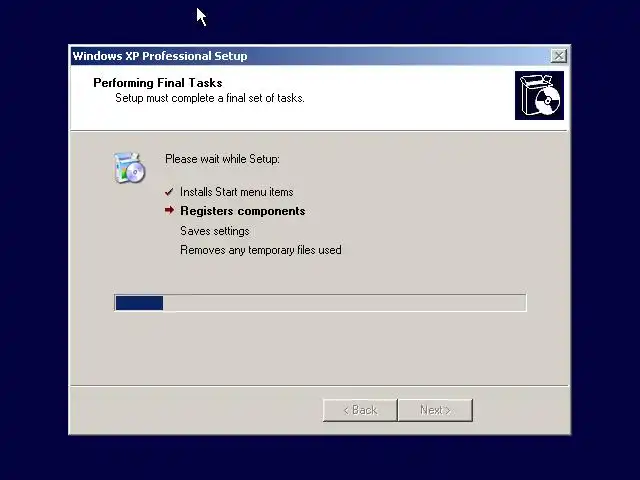640x480 pixels.
Task: Click the disabled Next button
Action: (436, 410)
